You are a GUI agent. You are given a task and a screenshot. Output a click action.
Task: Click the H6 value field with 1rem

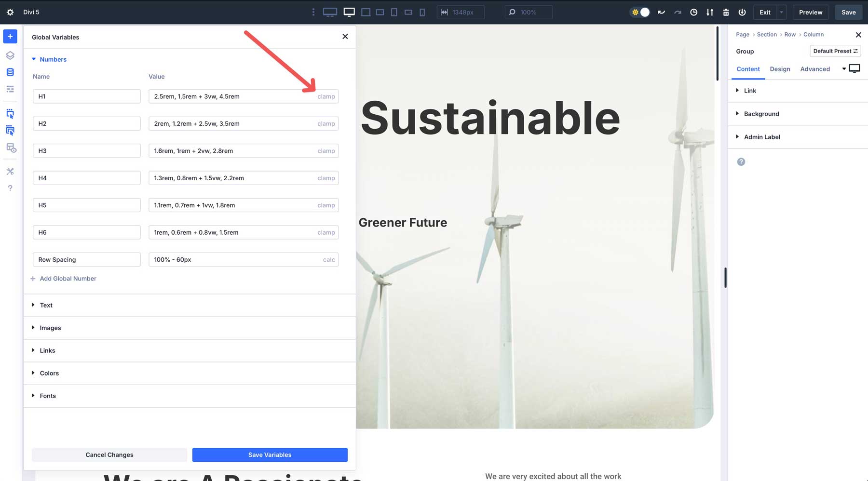pos(244,232)
